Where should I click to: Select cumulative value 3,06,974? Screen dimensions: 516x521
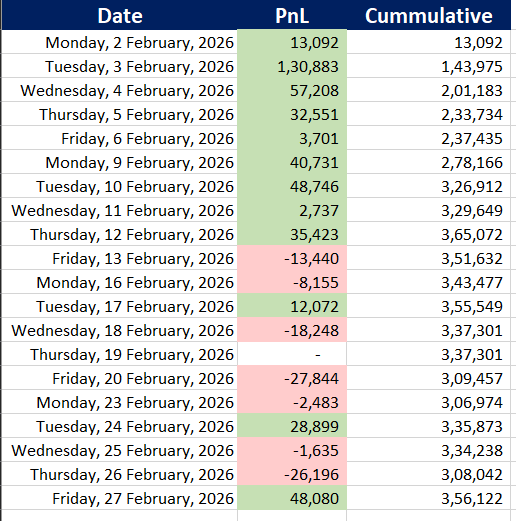pyautogui.click(x=429, y=402)
